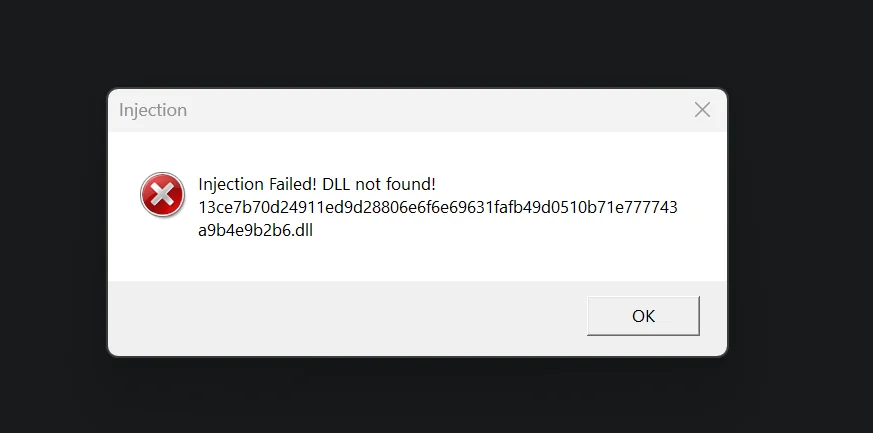Click the OK button

coord(643,316)
